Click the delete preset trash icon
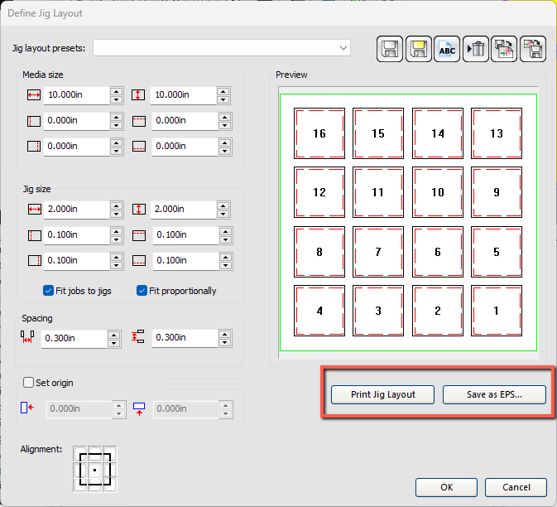 tap(476, 49)
